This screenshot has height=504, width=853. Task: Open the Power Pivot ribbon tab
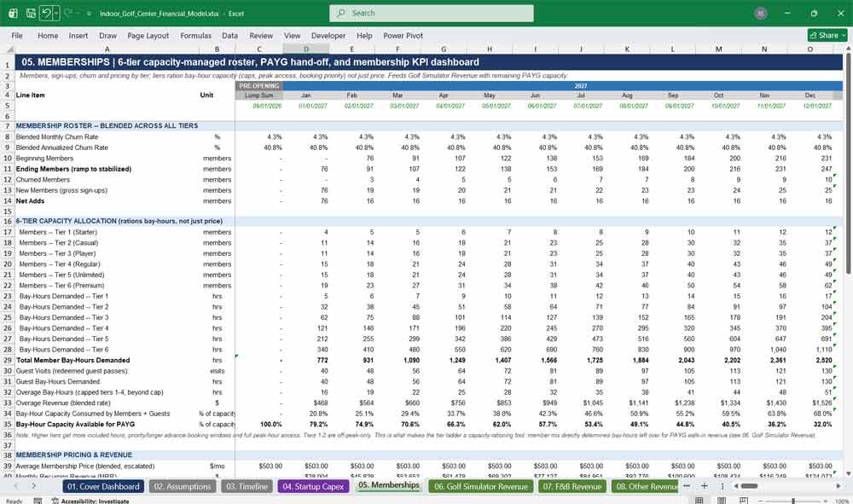click(403, 35)
